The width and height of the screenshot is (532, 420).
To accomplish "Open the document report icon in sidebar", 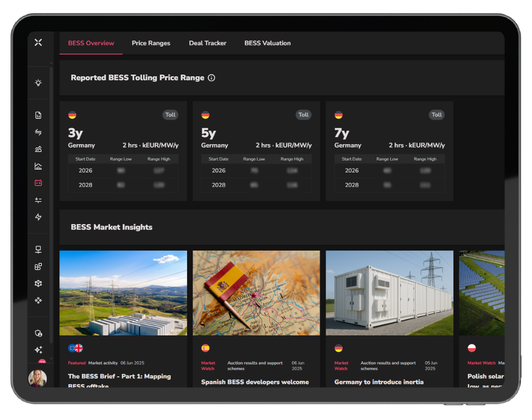I will click(x=38, y=115).
